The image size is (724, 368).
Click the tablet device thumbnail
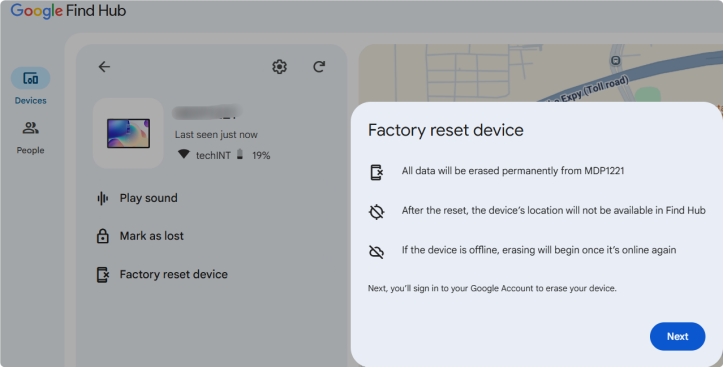pyautogui.click(x=128, y=133)
